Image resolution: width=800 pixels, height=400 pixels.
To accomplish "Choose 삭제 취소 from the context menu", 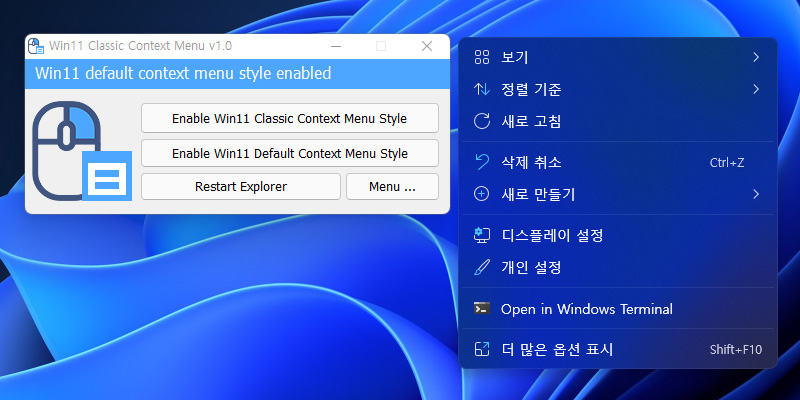I will (x=618, y=162).
